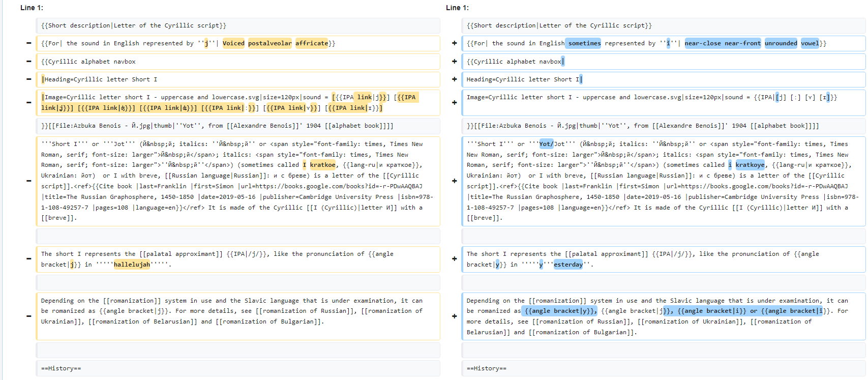The width and height of the screenshot is (868, 380).
Task: Click plus marker beside added 'Yot/Jot' paragraph
Action: pos(454,181)
